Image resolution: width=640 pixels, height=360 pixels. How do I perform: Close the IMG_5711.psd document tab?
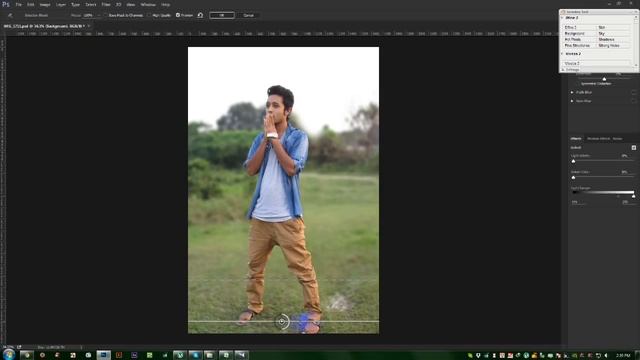89,26
